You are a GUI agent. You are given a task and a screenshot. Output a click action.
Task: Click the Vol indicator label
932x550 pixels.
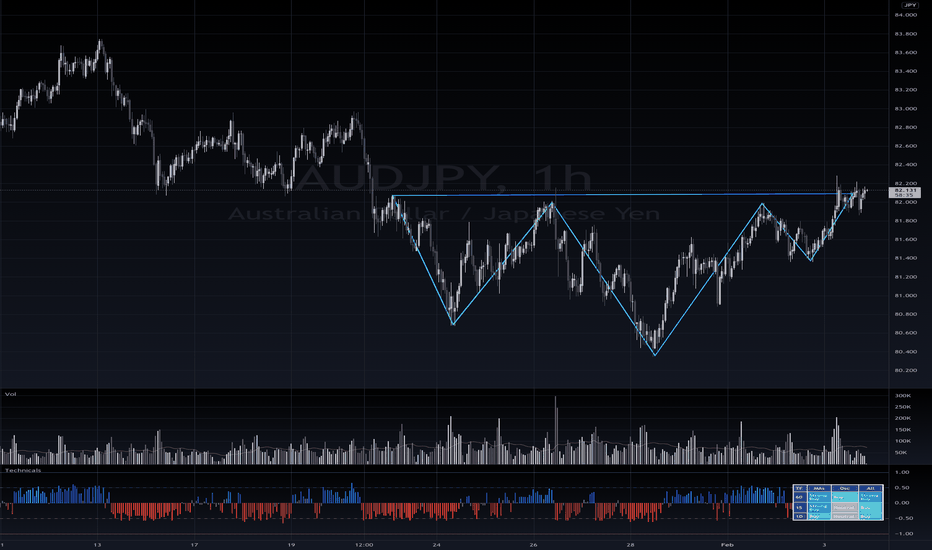tap(10, 394)
